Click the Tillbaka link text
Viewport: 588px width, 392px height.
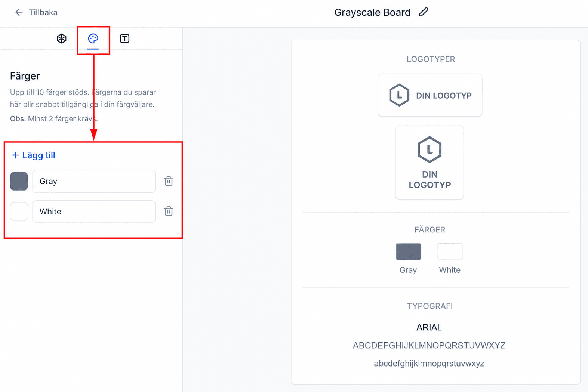43,12
